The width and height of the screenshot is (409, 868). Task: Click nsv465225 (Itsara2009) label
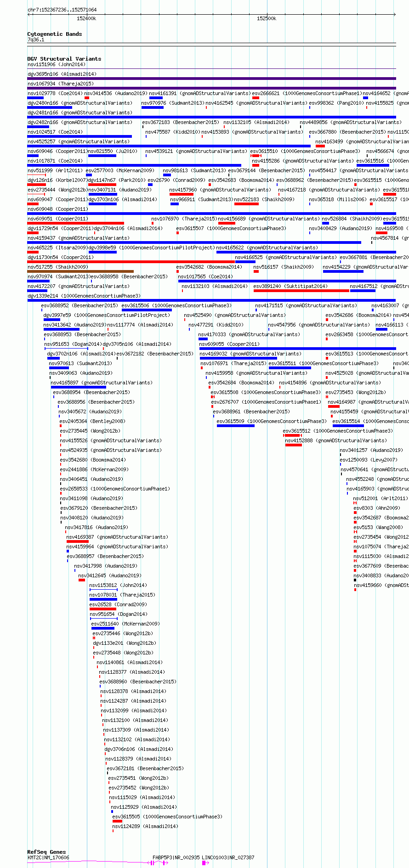tap(58, 248)
